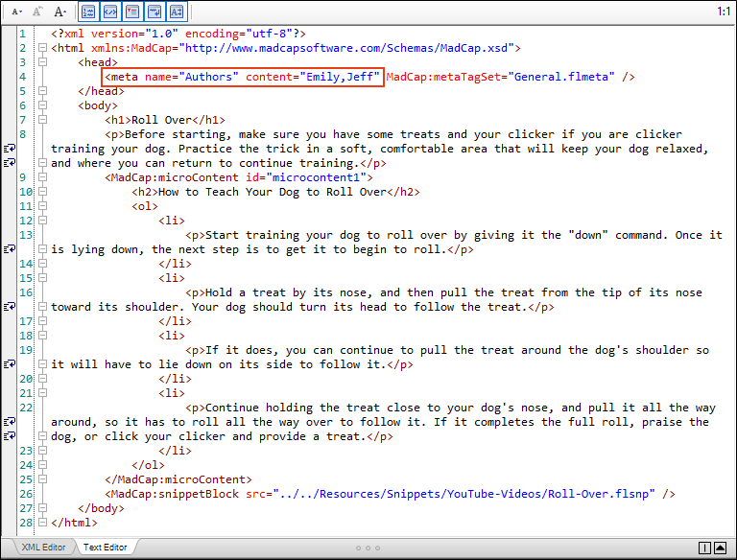Click the word-wrap marker beside "it will have to lie"
The width and height of the screenshot is (737, 560).
point(10,364)
